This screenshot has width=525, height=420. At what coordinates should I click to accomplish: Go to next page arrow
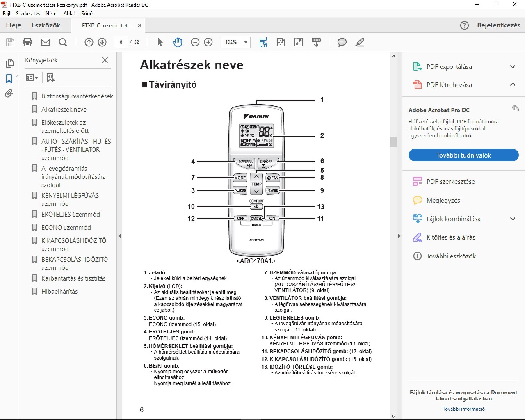pyautogui.click(x=102, y=42)
